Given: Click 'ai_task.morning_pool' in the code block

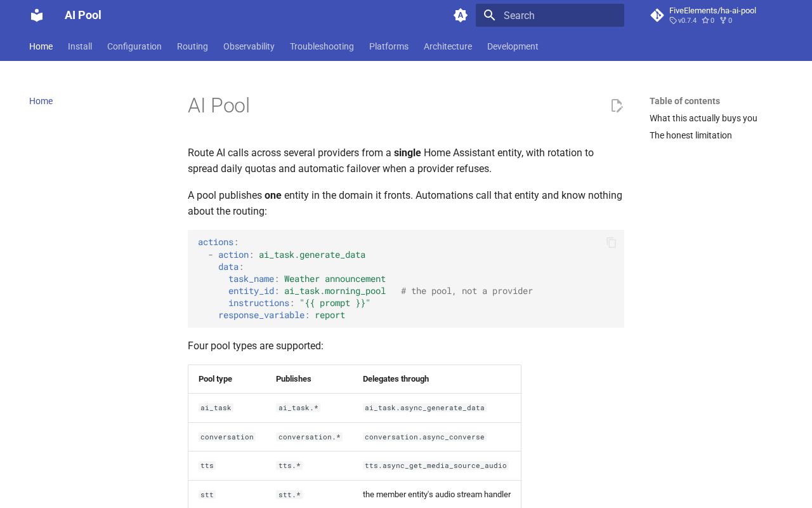Looking at the screenshot, I should coord(335,291).
